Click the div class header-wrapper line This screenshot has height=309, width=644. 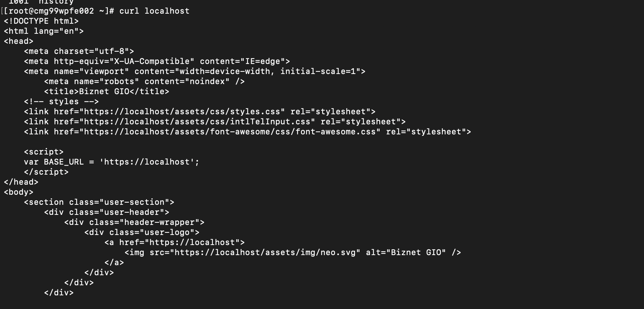pos(134,222)
